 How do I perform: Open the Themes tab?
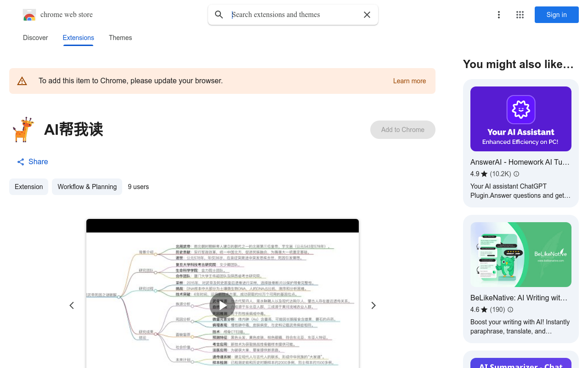point(120,38)
